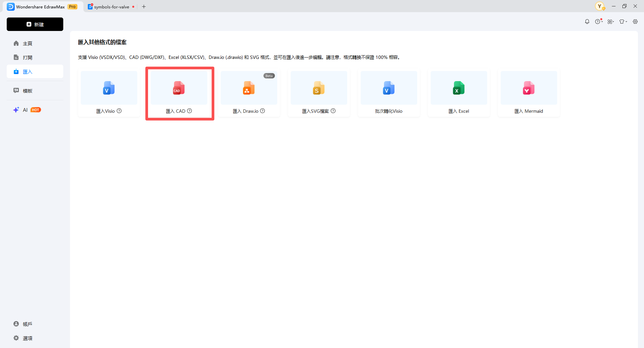Click the 新建 create button
This screenshot has height=348, width=644.
coord(35,24)
